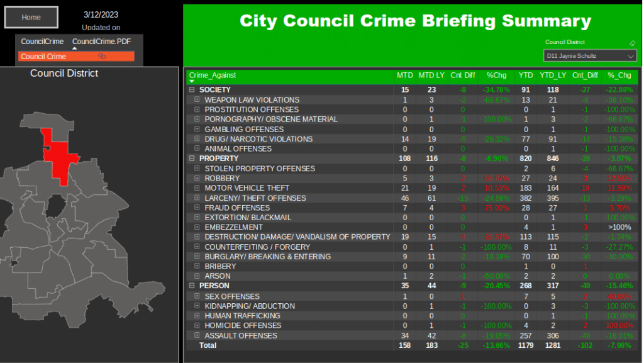Sort table by MTD LY column header
This screenshot has height=363, width=644.
point(431,75)
